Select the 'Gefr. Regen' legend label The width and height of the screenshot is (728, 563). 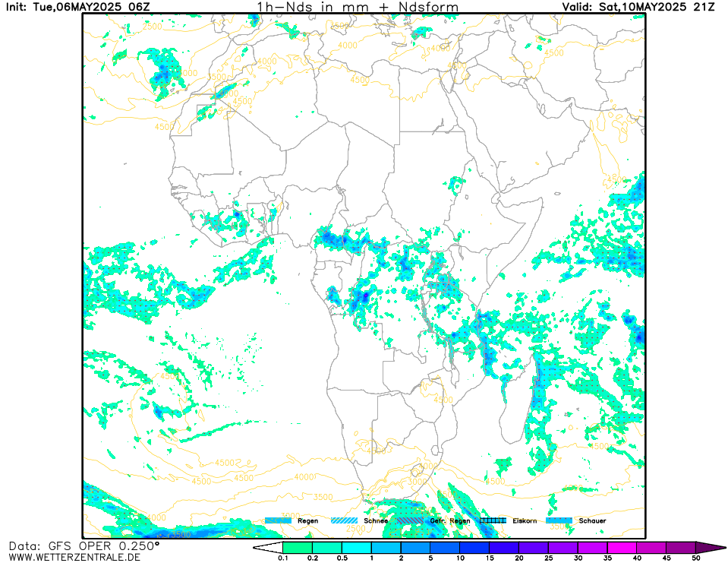click(x=450, y=520)
